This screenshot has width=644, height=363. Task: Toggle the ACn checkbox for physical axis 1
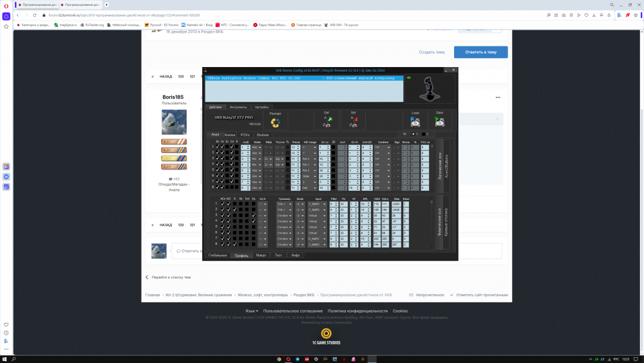tap(223, 204)
